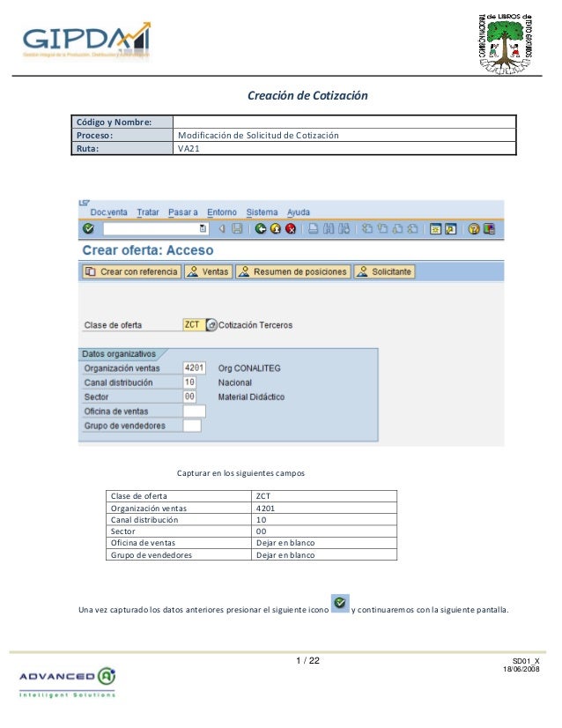Click the window menu icon above Doc.venta

[x=84, y=203]
